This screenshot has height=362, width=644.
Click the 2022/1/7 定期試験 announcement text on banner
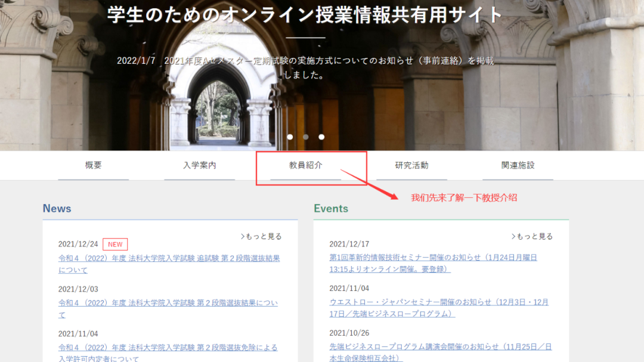(x=305, y=68)
